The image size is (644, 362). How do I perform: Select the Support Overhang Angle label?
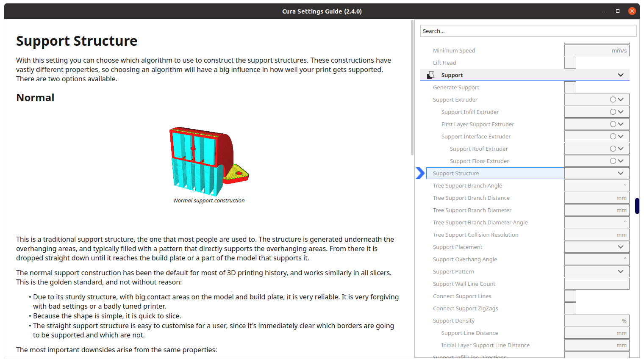coord(465,259)
